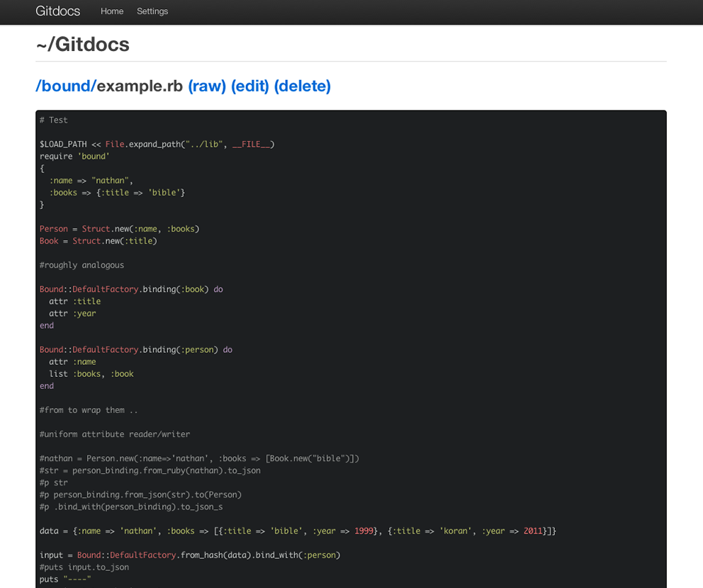The height and width of the screenshot is (588, 703).
Task: Click the Gitdocs brand logo
Action: click(x=58, y=11)
